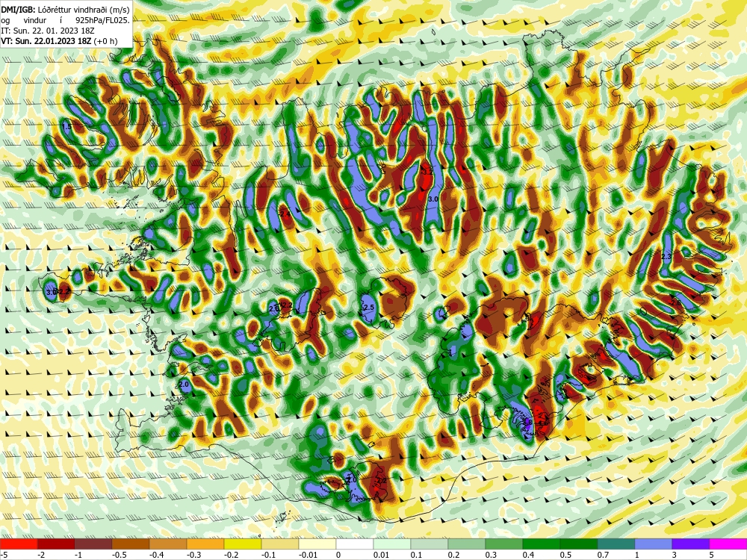Click the '925hPa/FL025.' pressure level text
Screen dimensions: 747x560
click(x=102, y=20)
